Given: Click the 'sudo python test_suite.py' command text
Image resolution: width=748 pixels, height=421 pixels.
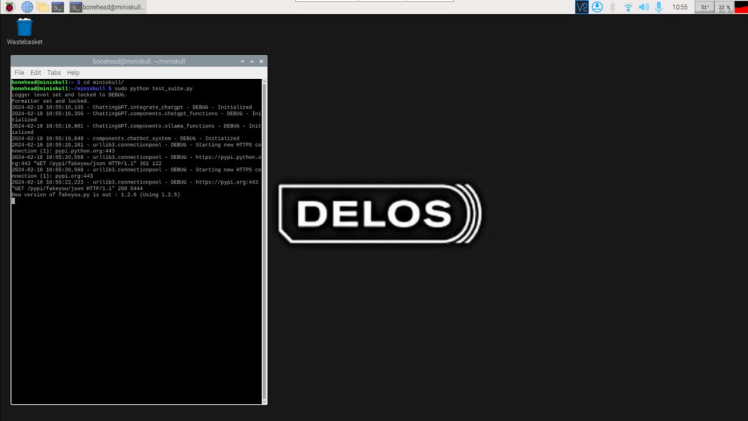Looking at the screenshot, I should (x=154, y=89).
